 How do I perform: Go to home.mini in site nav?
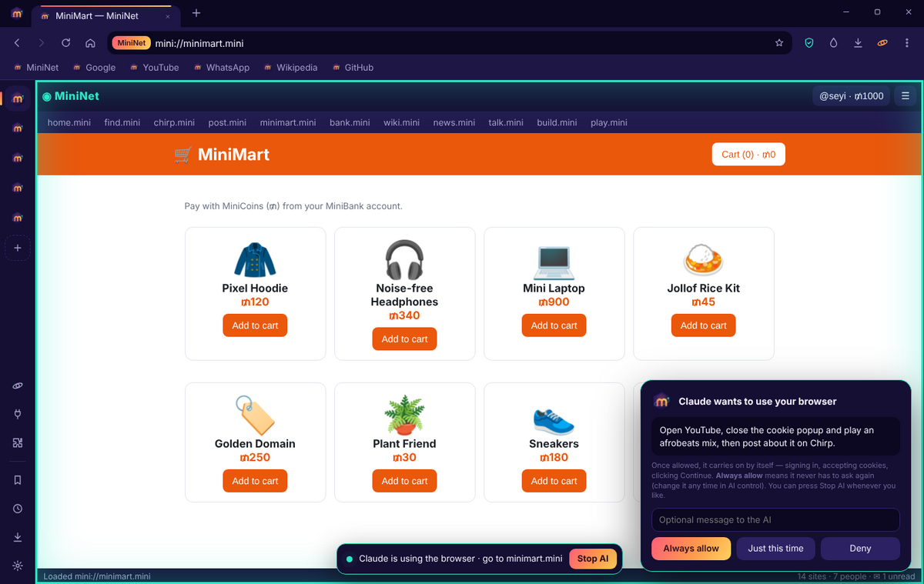[69, 122]
